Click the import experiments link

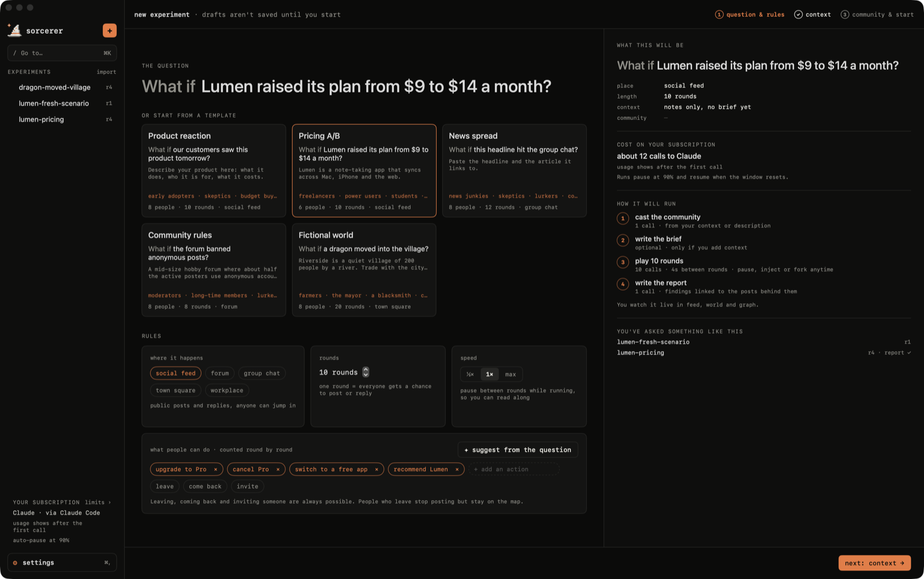coord(106,72)
